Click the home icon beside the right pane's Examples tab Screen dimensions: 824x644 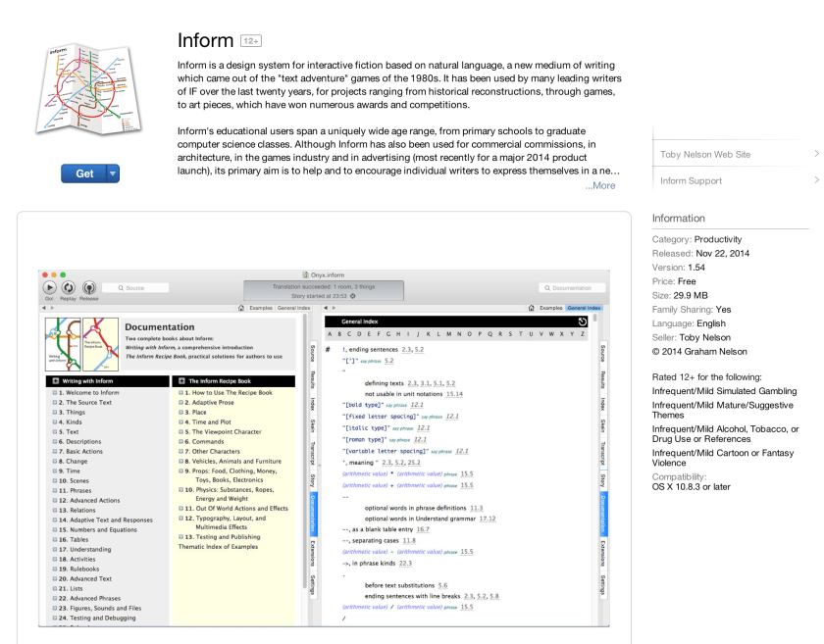531,306
